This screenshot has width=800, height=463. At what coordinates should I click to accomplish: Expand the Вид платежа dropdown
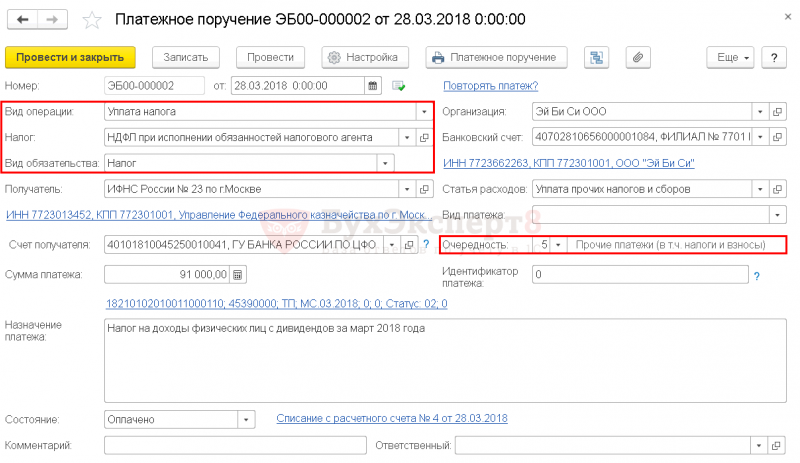pos(778,215)
